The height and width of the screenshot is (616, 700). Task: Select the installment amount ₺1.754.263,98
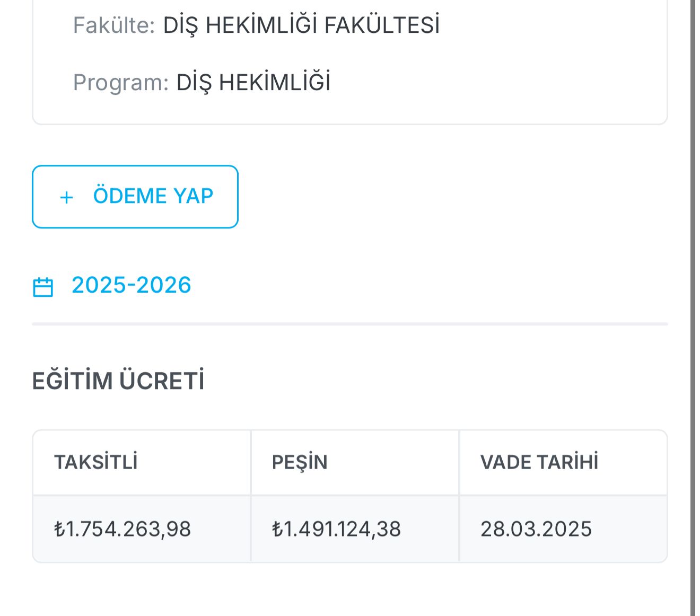pos(122,529)
